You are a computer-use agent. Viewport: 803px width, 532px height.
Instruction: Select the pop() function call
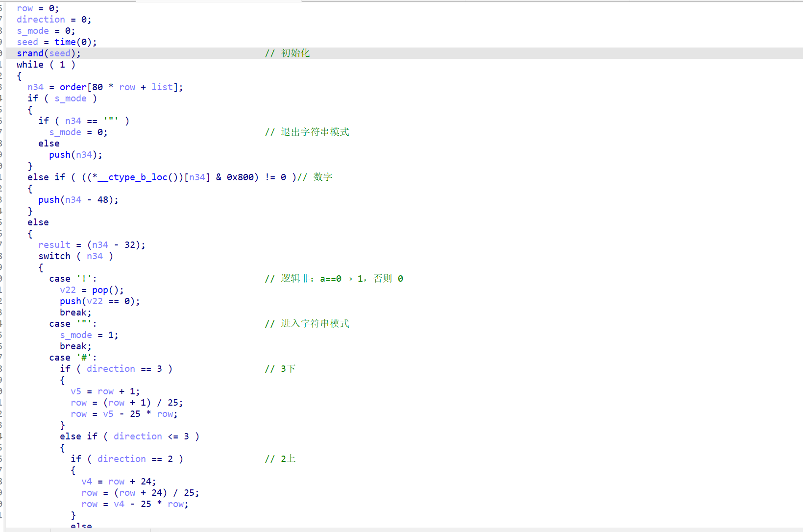(100, 290)
